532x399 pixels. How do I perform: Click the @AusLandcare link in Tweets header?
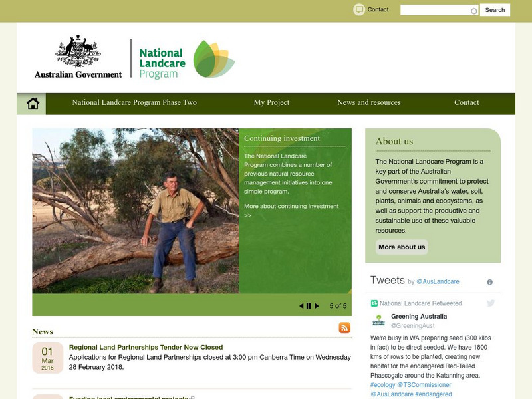tap(438, 281)
